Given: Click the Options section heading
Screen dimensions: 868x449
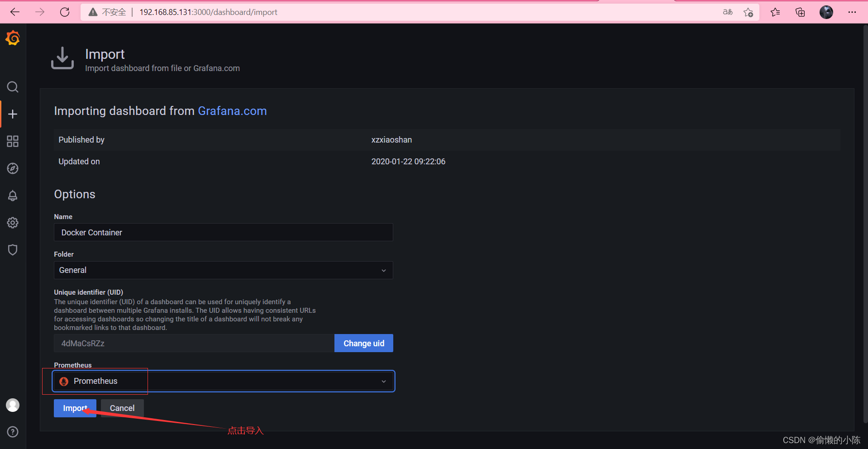Looking at the screenshot, I should (x=75, y=194).
